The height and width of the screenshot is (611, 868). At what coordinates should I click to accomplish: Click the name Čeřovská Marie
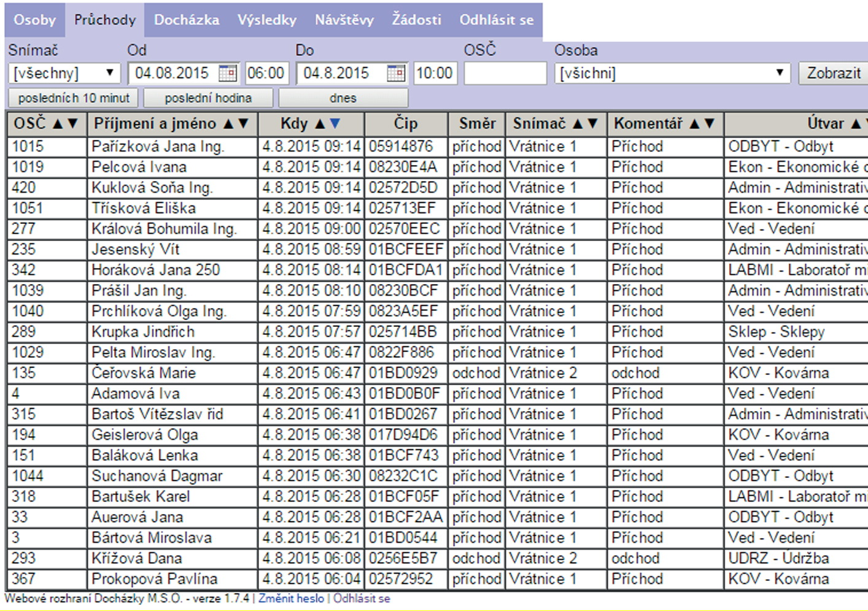tap(144, 374)
